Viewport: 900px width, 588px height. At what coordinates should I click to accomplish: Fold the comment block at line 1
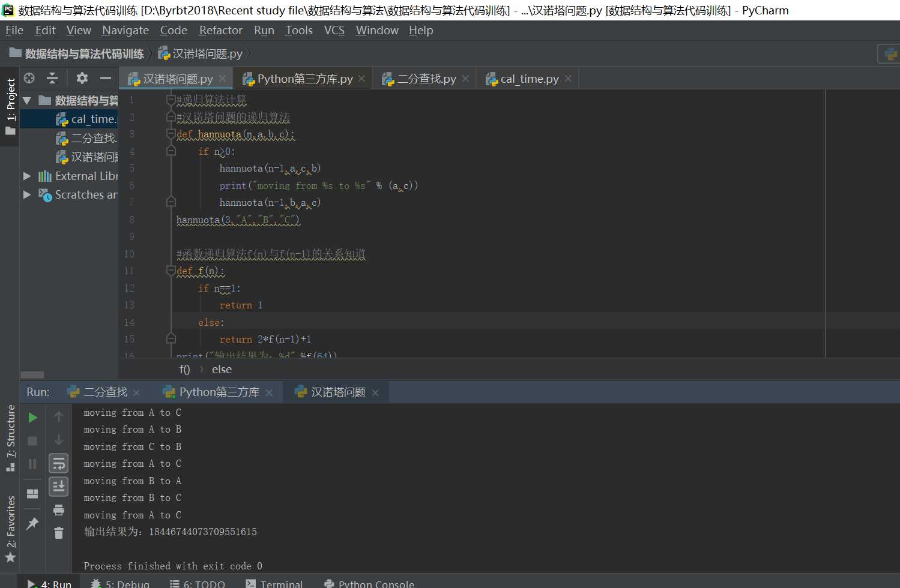coord(171,100)
